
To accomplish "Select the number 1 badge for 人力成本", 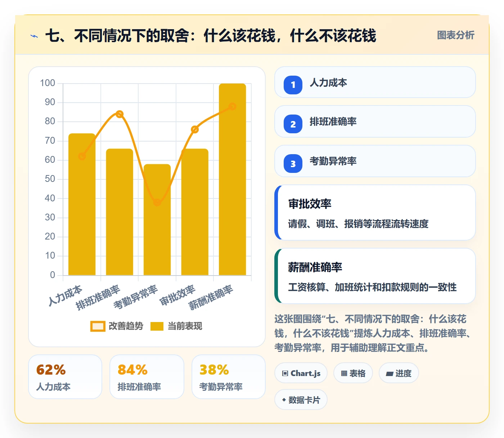I will [293, 85].
